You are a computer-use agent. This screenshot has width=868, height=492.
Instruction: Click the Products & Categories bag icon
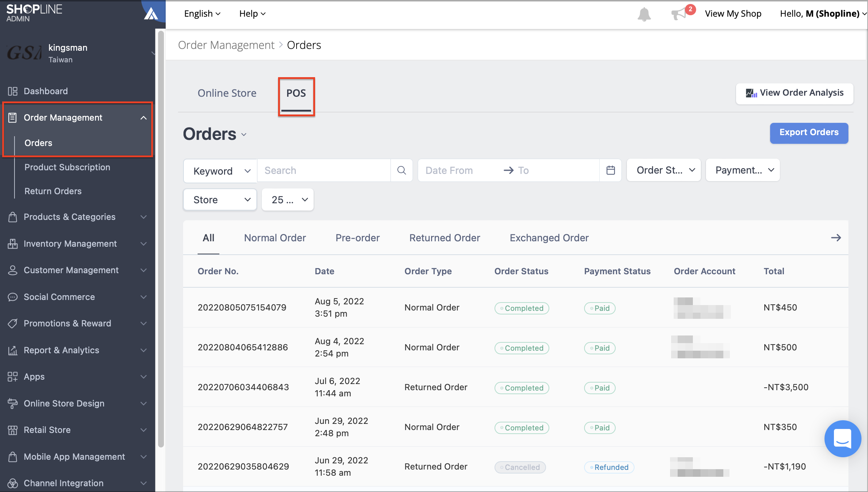13,217
